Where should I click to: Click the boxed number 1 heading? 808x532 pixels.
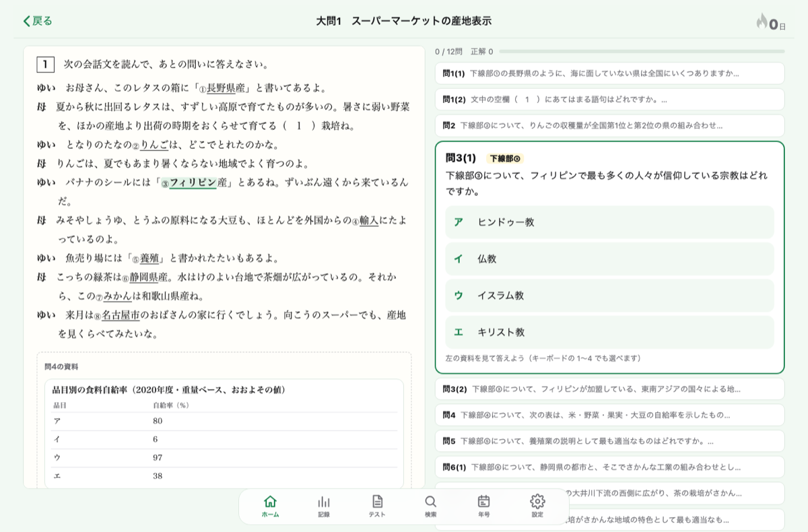[45, 65]
